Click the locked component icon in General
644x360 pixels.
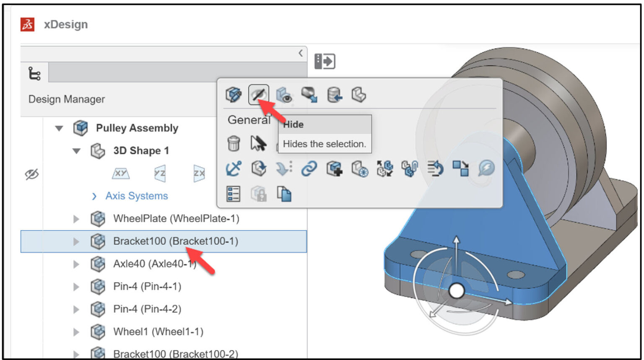(x=259, y=193)
